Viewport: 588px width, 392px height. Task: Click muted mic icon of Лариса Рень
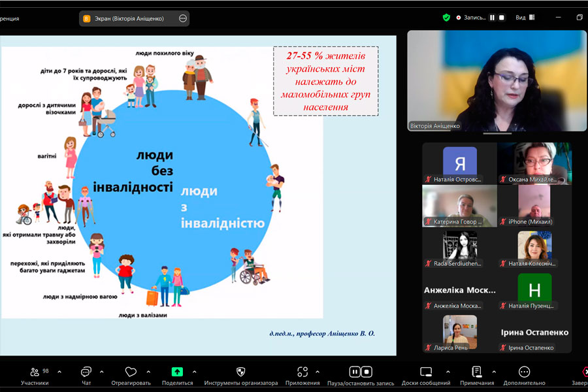428,348
